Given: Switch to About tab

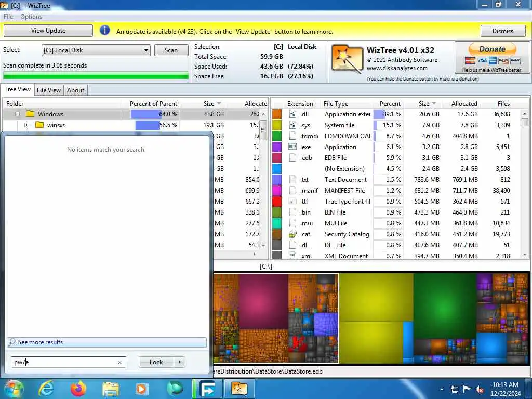Looking at the screenshot, I should [75, 90].
